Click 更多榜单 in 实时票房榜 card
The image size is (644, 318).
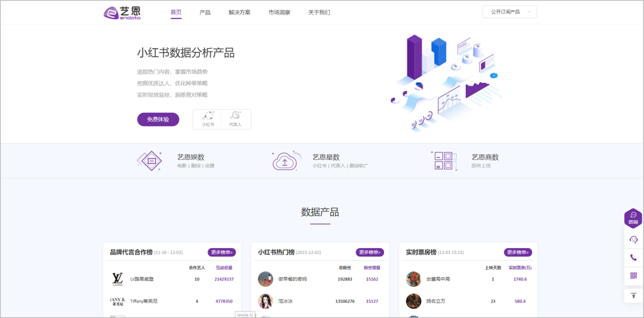(518, 252)
